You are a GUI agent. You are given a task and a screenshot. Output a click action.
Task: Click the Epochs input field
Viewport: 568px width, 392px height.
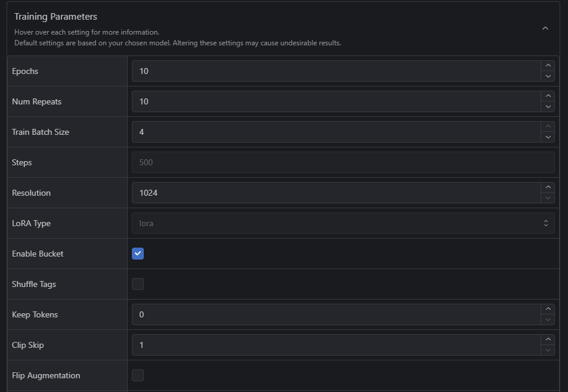point(334,71)
